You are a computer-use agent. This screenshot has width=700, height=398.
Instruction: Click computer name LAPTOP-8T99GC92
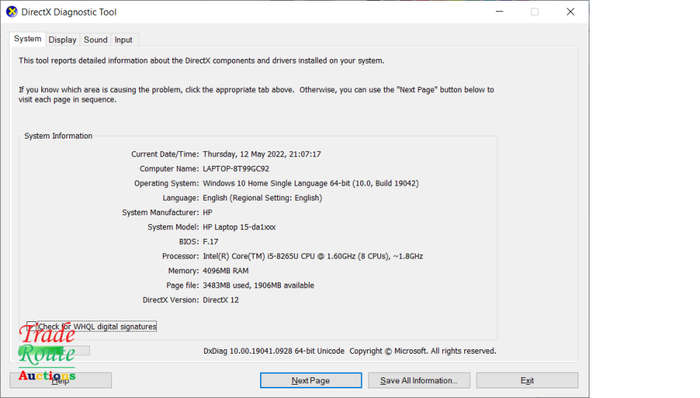point(236,169)
